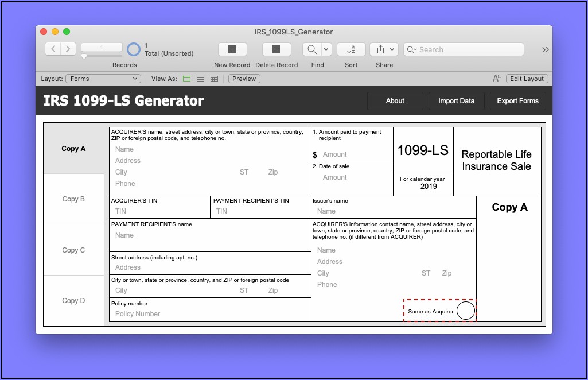Expand the Find options dropdown arrow
The height and width of the screenshot is (380, 588).
326,49
